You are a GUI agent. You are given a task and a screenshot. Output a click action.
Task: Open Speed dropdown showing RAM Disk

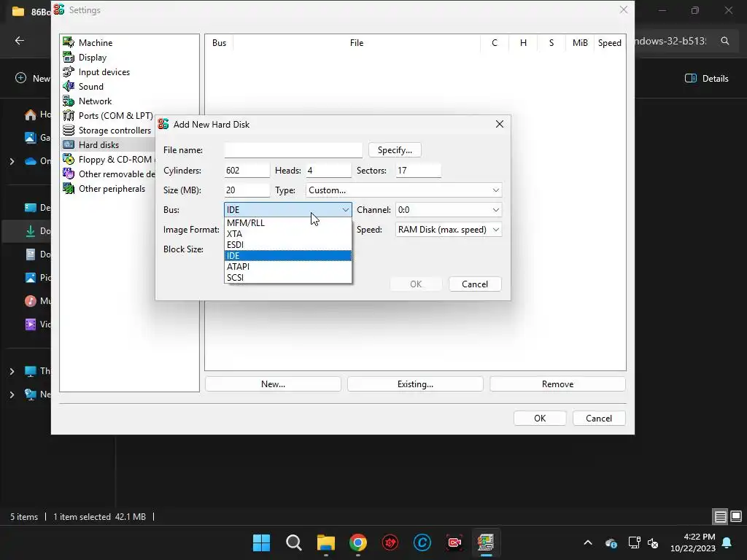(x=449, y=230)
